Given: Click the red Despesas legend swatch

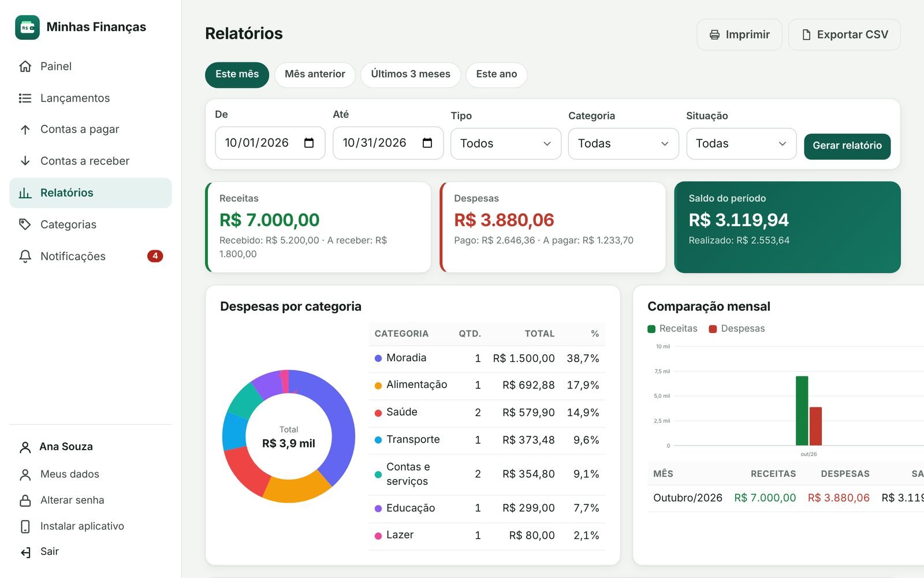Looking at the screenshot, I should (713, 329).
